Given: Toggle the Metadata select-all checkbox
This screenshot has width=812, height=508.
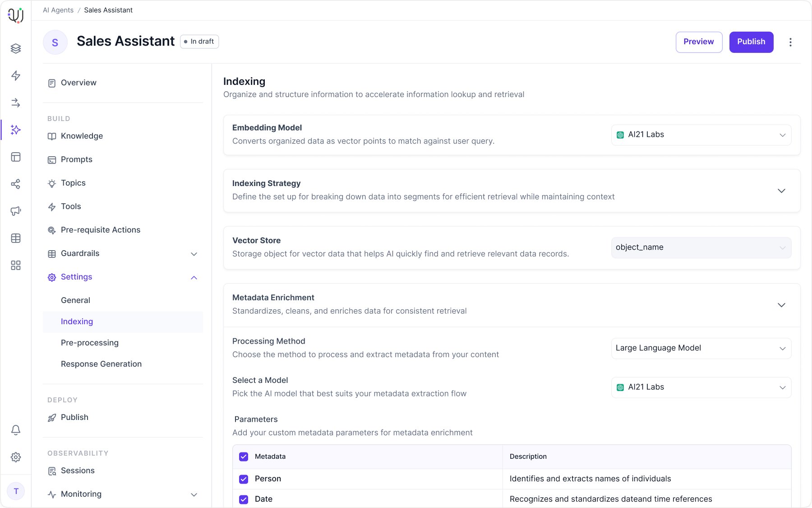Looking at the screenshot, I should pos(244,457).
